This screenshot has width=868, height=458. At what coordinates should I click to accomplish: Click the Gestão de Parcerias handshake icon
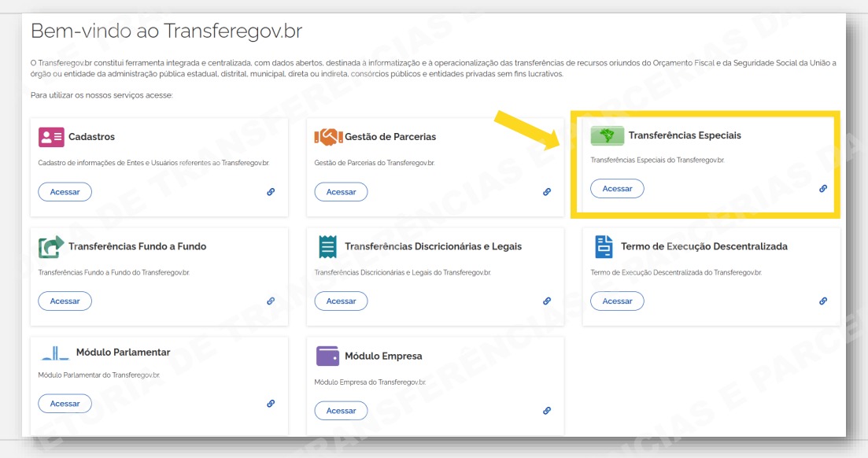(327, 137)
